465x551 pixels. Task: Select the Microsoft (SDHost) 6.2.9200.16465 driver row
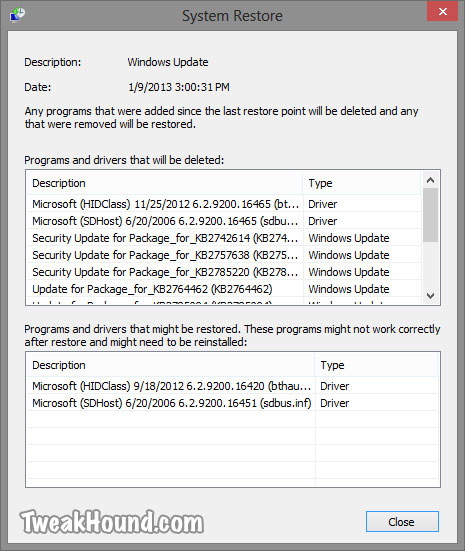click(x=224, y=221)
